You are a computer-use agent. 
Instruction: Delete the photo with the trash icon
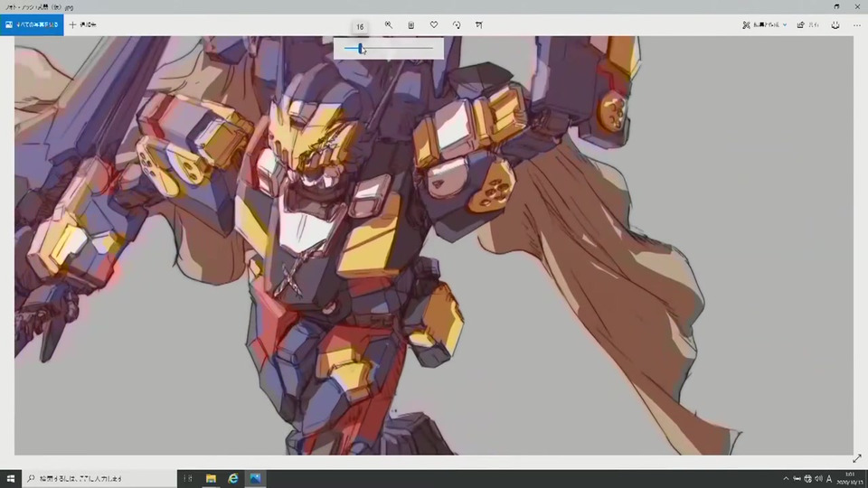point(411,25)
